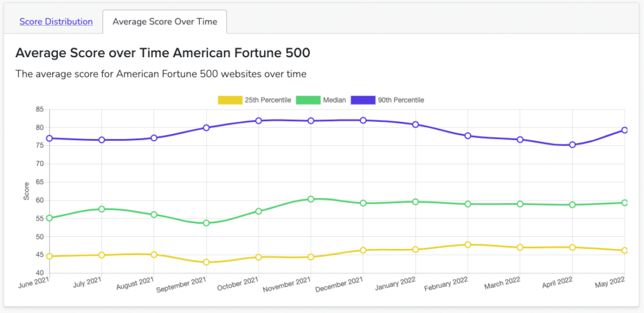Click the 25th Percentile point for March 2022
Screen dimensions: 644x313
(x=520, y=248)
